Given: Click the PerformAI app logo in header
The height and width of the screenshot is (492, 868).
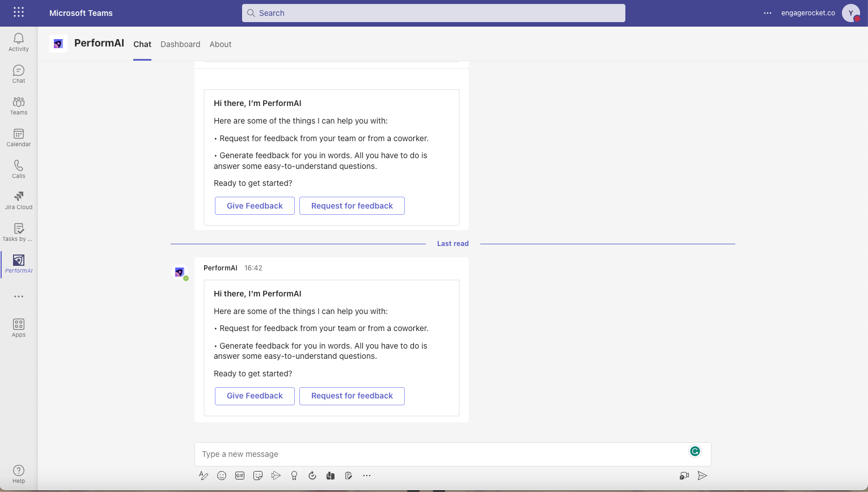Looking at the screenshot, I should [58, 44].
